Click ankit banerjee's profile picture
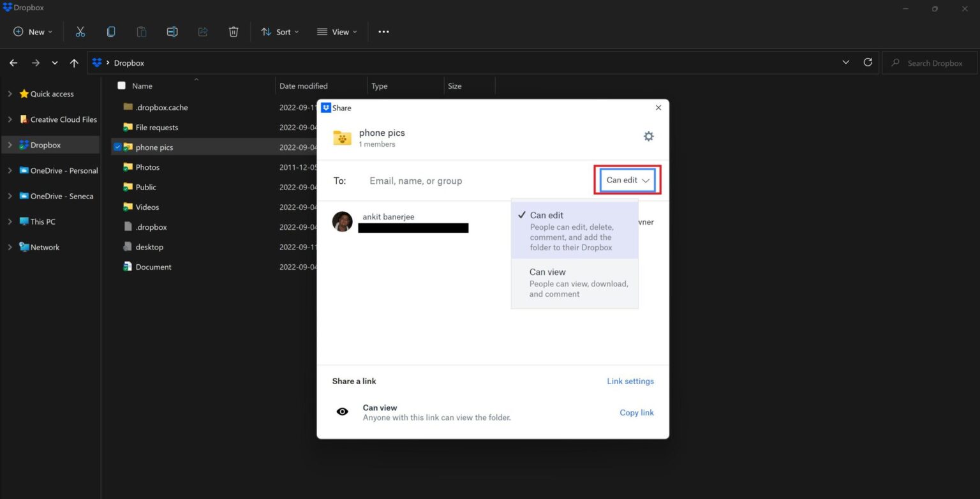 (342, 221)
